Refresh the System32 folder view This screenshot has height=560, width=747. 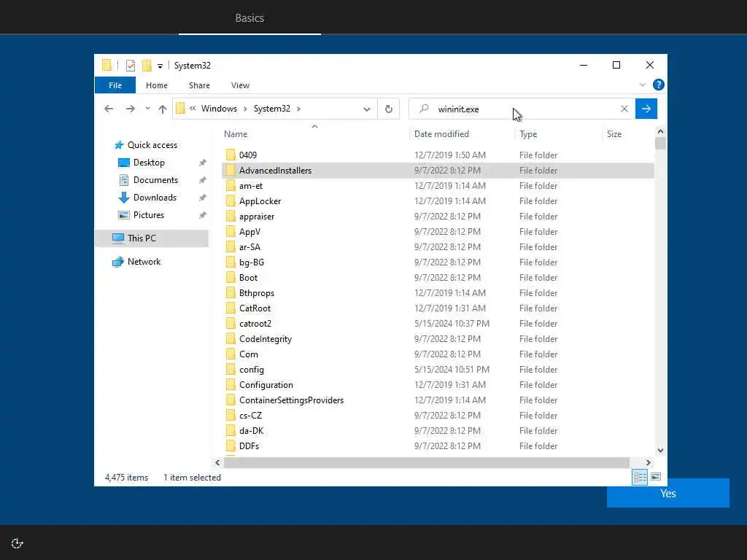[389, 109]
